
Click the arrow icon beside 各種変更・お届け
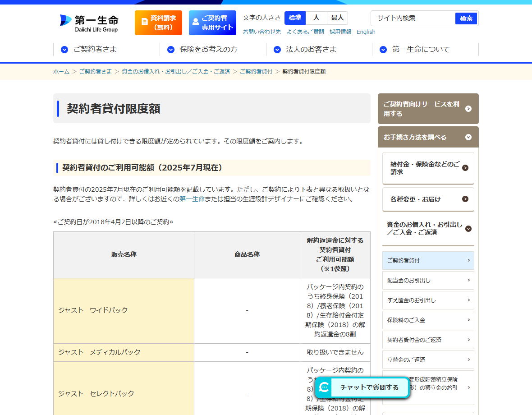click(x=465, y=199)
